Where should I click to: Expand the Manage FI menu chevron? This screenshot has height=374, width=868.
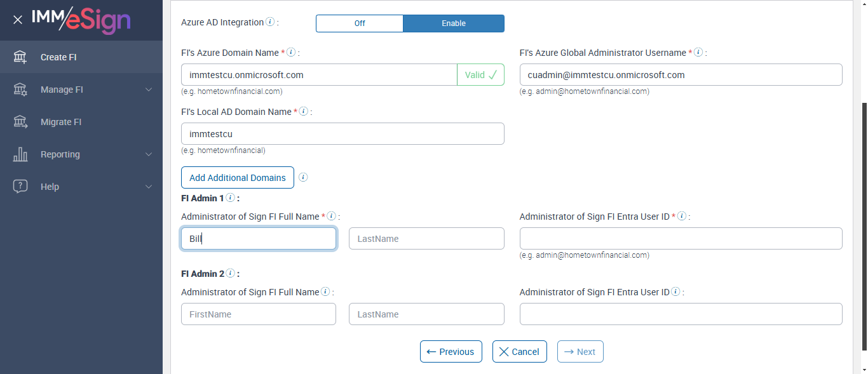tap(149, 90)
